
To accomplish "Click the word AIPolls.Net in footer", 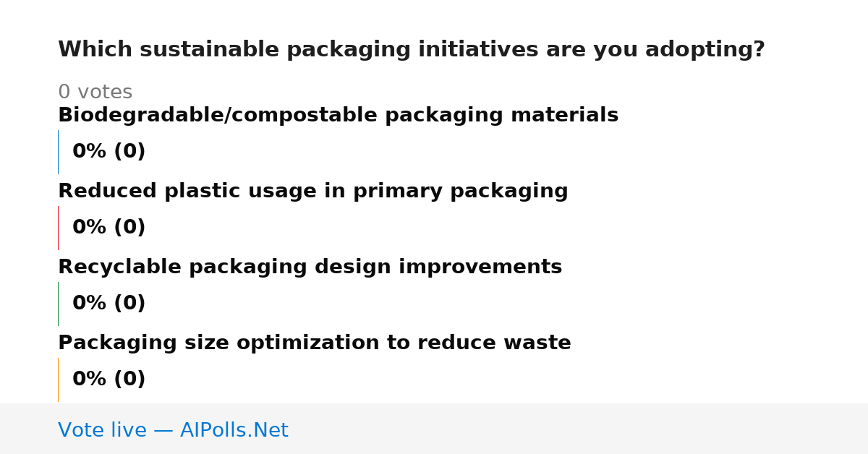I will click(x=234, y=430).
